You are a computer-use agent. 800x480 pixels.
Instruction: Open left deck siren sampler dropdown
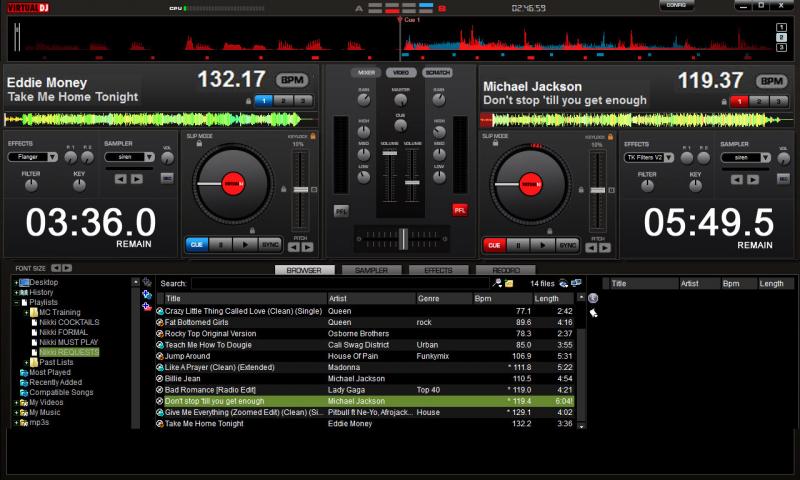pos(149,157)
